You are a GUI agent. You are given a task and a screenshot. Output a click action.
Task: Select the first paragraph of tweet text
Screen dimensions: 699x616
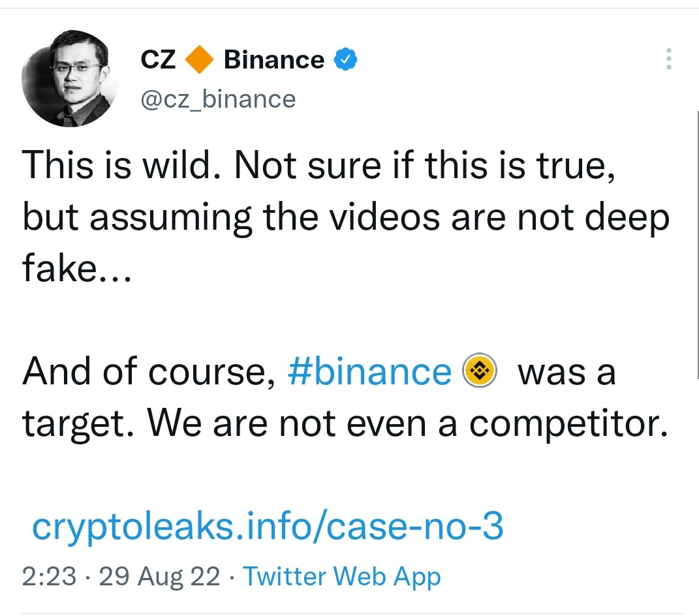coord(326,216)
